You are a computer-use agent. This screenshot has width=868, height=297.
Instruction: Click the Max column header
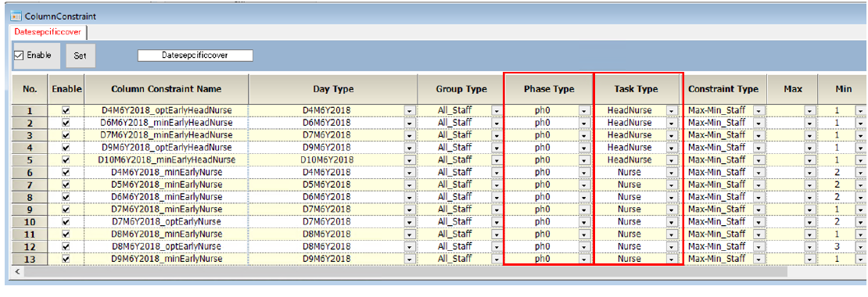coord(793,89)
